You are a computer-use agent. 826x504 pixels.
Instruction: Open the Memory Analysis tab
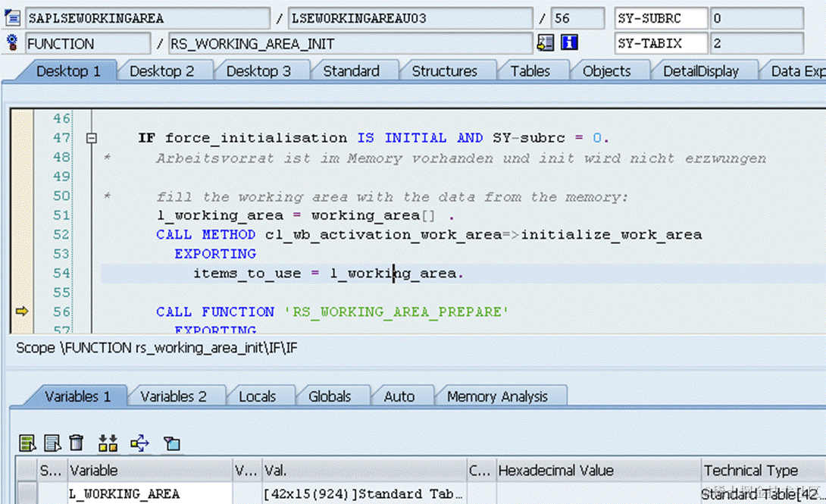pyautogui.click(x=497, y=396)
